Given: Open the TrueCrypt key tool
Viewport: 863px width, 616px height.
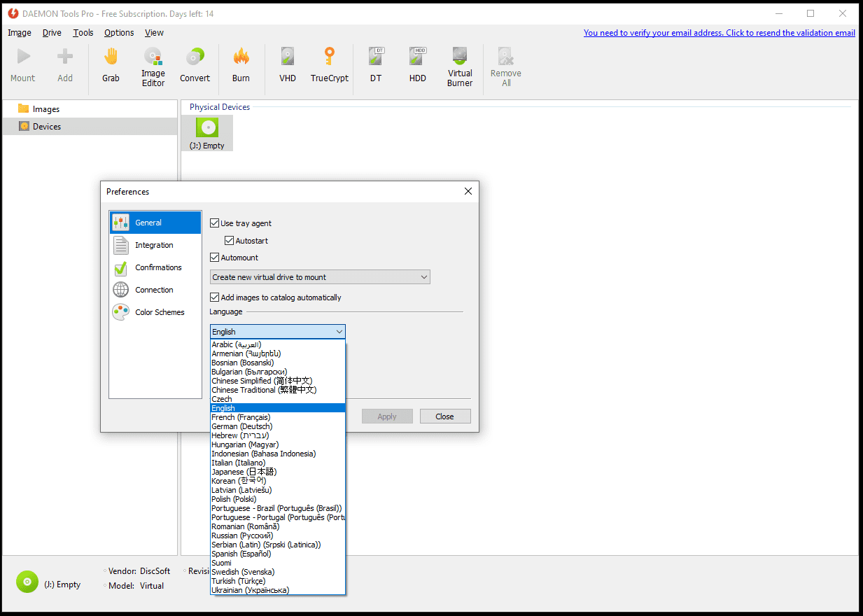Looking at the screenshot, I should click(330, 66).
